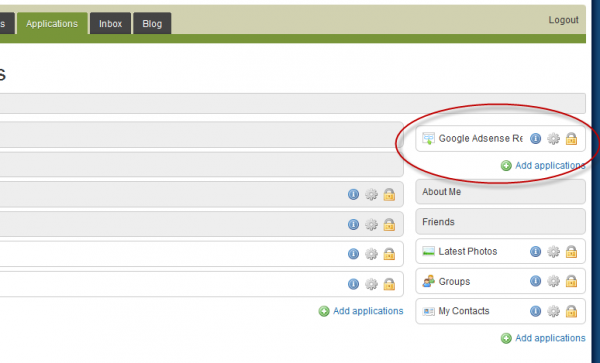
Task: Change Latest Photos privacy lock
Action: pyautogui.click(x=571, y=252)
